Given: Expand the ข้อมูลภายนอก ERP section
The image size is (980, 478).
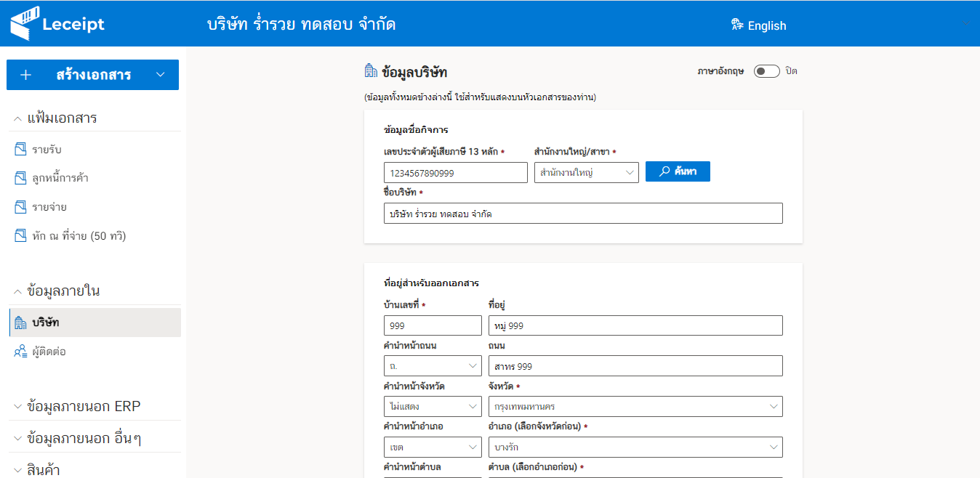Looking at the screenshot, I should coord(17,407).
